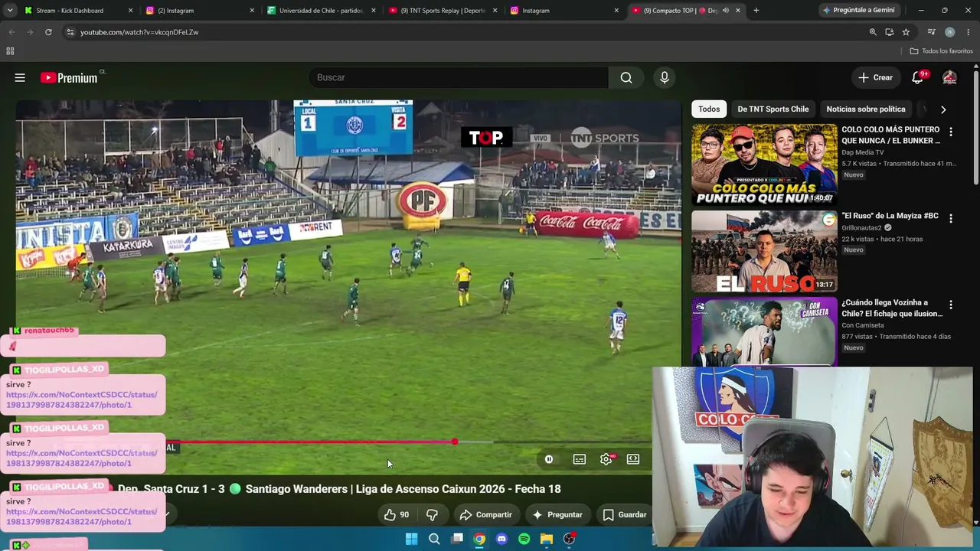Click the Chrome icon on the taskbar
The width and height of the screenshot is (980, 551).
479,539
